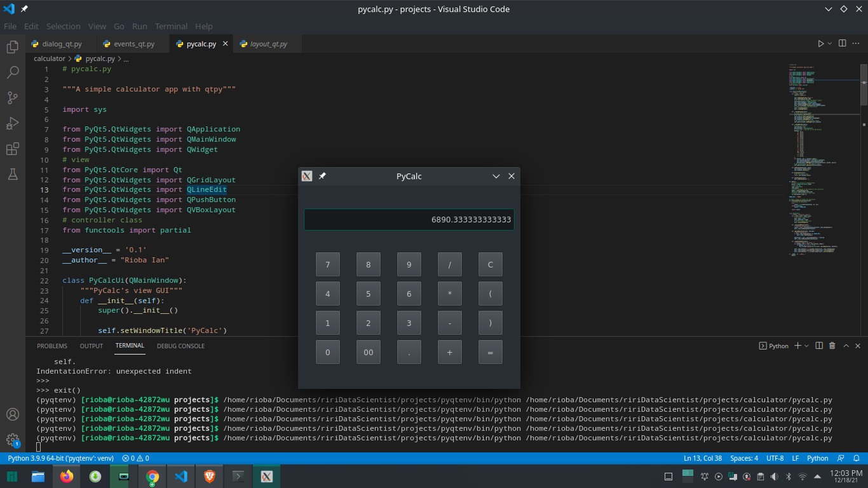This screenshot has width=868, height=488.
Task: Open the Selection menu
Action: tap(63, 26)
